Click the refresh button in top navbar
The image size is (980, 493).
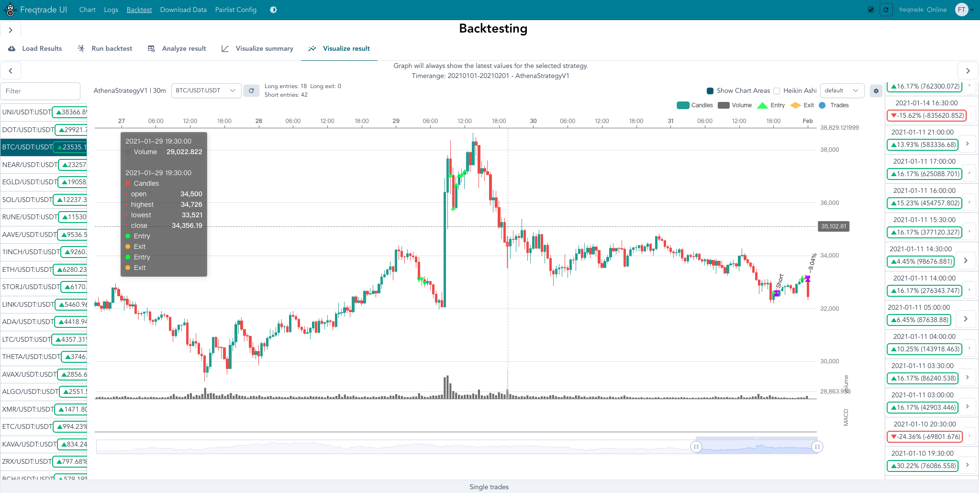(886, 10)
